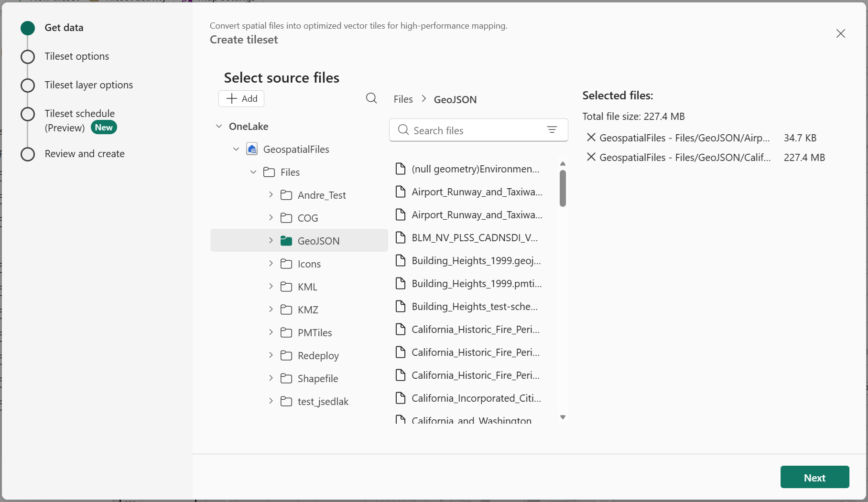Viewport: 868px width, 502px height.
Task: Click the search icon beside Add button
Action: click(371, 98)
